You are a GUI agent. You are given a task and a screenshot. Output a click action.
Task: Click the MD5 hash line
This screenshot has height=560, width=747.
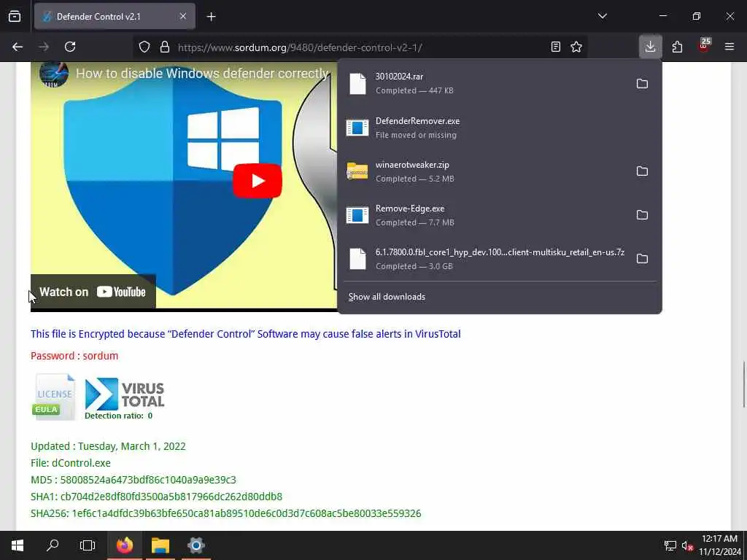[x=133, y=480]
